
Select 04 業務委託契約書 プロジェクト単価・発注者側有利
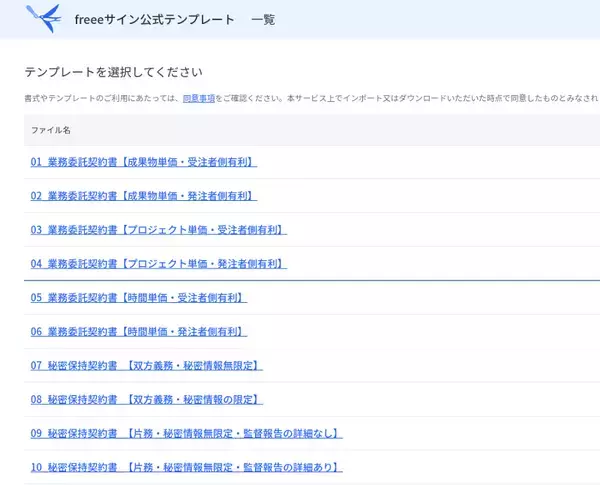tap(158, 264)
